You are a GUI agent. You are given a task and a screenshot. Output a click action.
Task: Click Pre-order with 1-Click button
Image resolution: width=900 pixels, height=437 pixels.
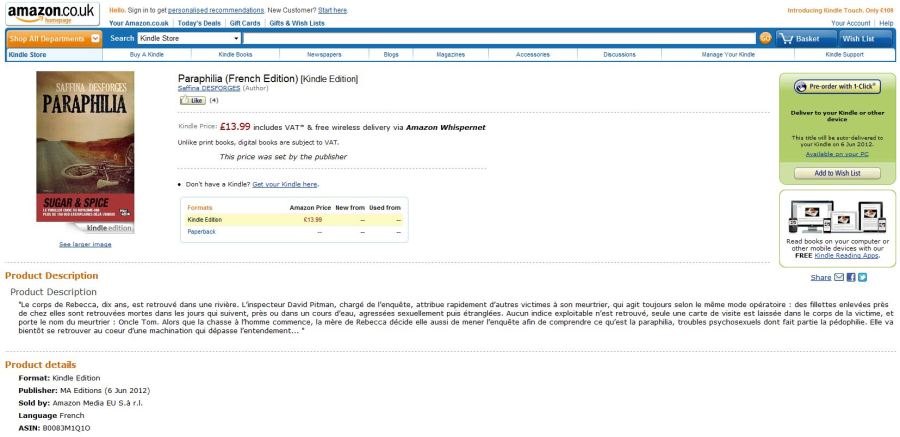[x=837, y=87]
